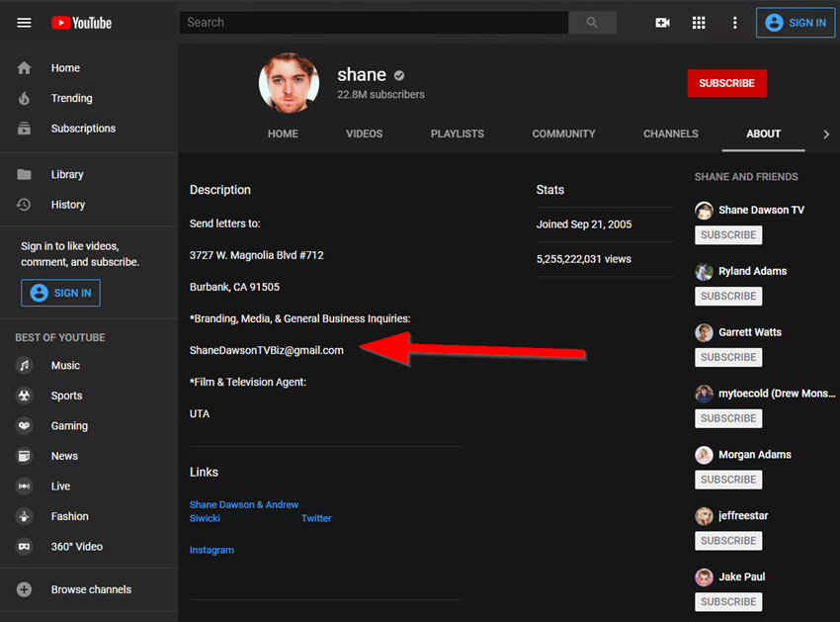840x622 pixels.
Task: Click the Trending sidebar label
Action: (72, 98)
